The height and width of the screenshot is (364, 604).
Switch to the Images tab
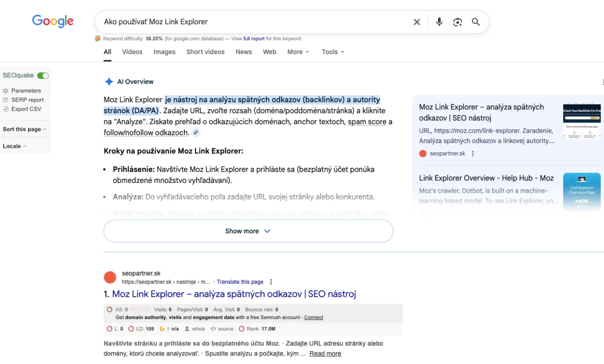tap(164, 52)
